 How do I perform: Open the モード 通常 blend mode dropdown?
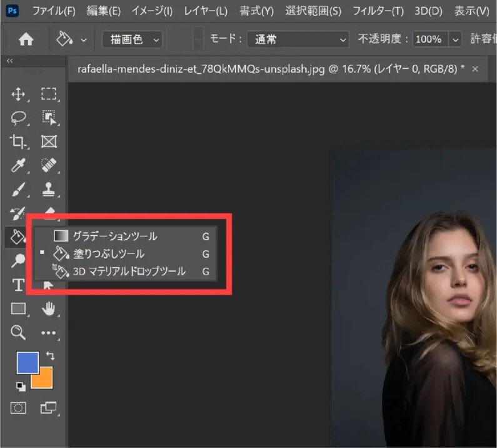point(298,39)
